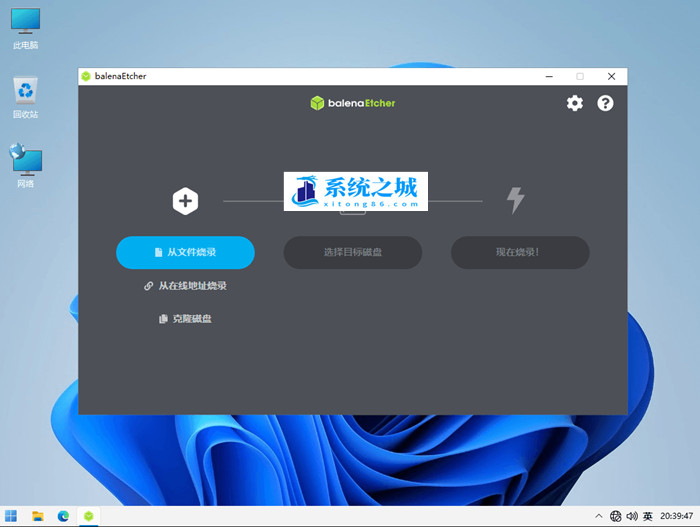The width and height of the screenshot is (700, 527).
Task: Open 此电脑 (This PC) desktop icon
Action: [25, 29]
